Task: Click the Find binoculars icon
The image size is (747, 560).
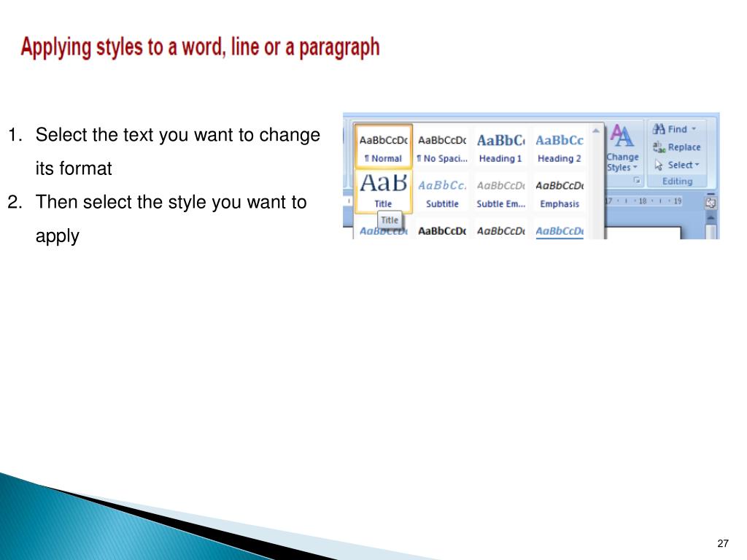Action: tap(659, 129)
